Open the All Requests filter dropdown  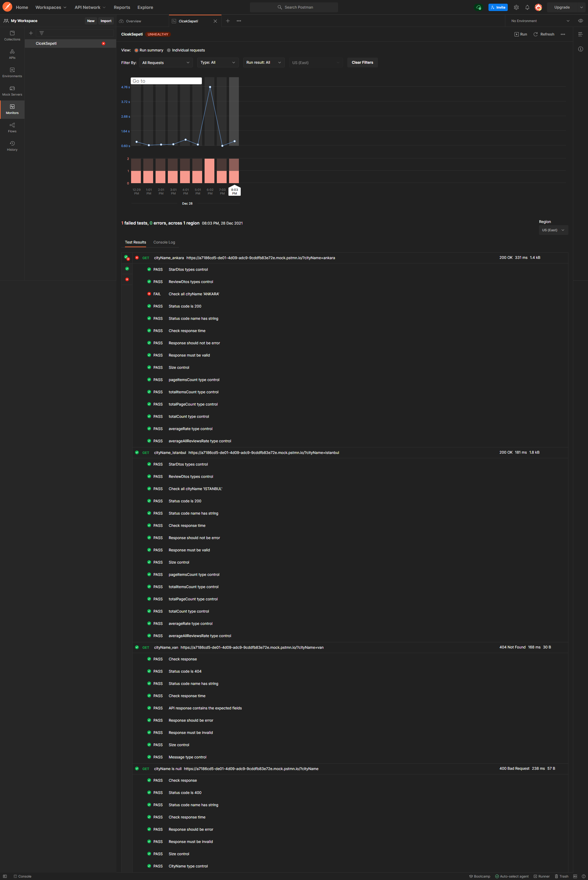166,62
